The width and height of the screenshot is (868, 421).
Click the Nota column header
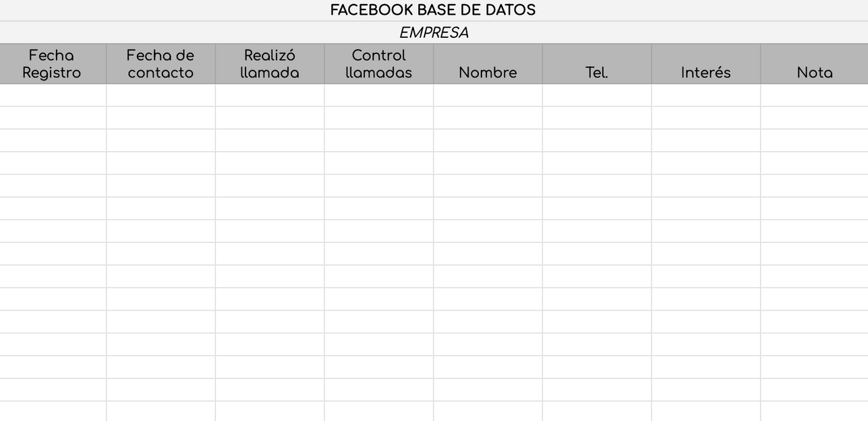(x=814, y=64)
